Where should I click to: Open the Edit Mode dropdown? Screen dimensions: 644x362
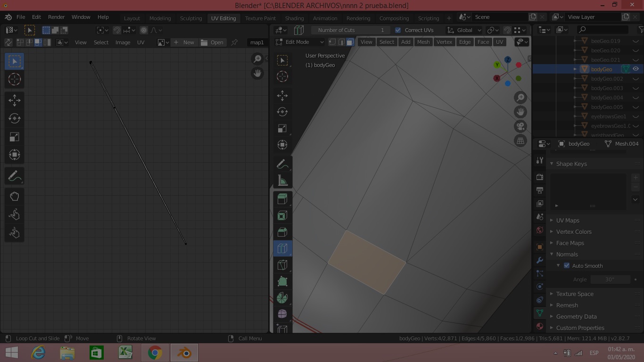(x=300, y=42)
